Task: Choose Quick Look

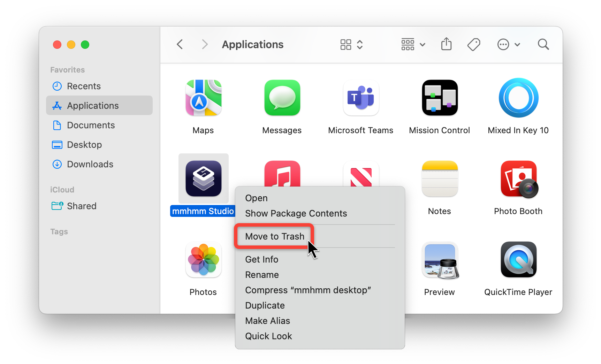Action: (320, 336)
